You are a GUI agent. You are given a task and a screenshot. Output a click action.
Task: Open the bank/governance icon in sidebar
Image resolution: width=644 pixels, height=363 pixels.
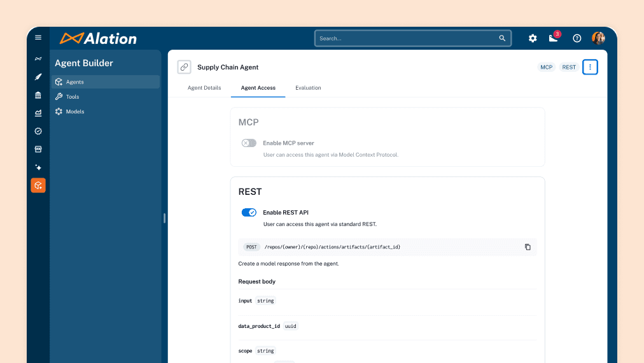[38, 95]
